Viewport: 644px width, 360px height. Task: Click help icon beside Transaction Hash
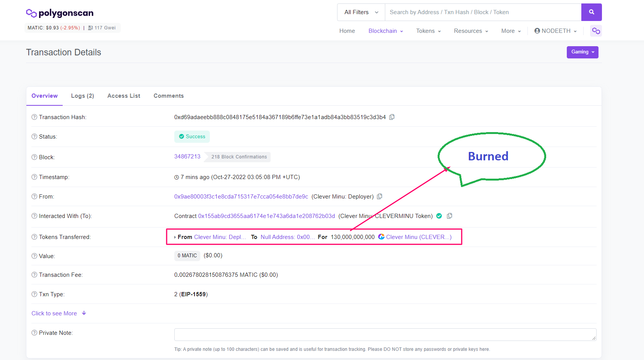[x=34, y=117]
